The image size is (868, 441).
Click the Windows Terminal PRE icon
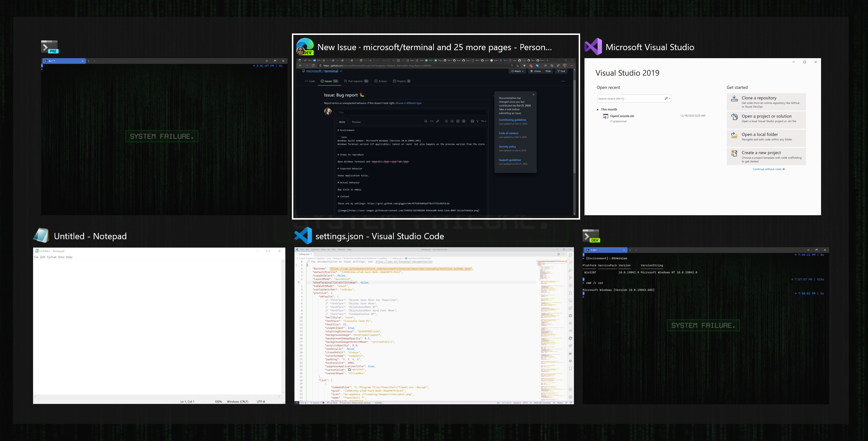(49, 47)
